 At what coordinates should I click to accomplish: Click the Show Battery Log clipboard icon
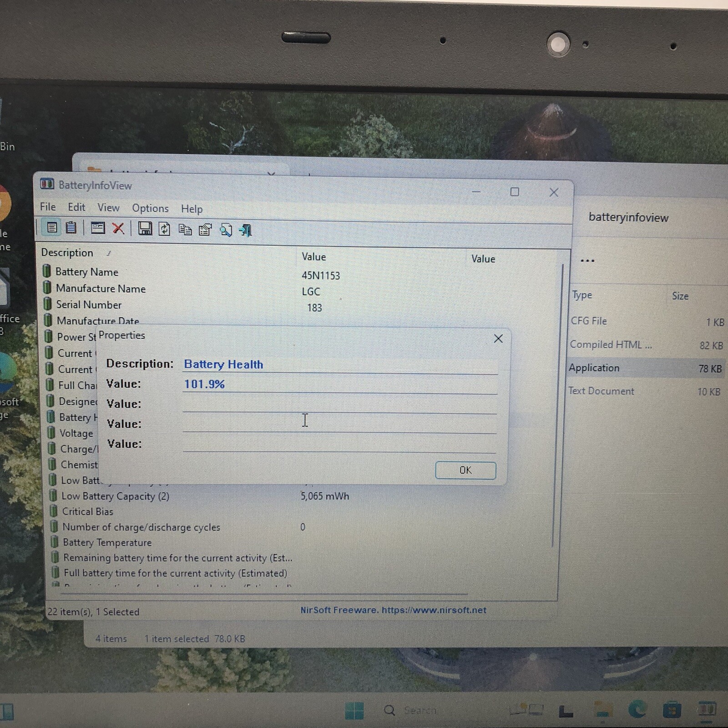[71, 227]
